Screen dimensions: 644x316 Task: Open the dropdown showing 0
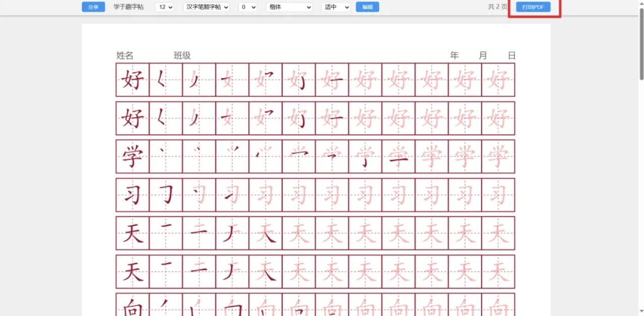coord(247,7)
